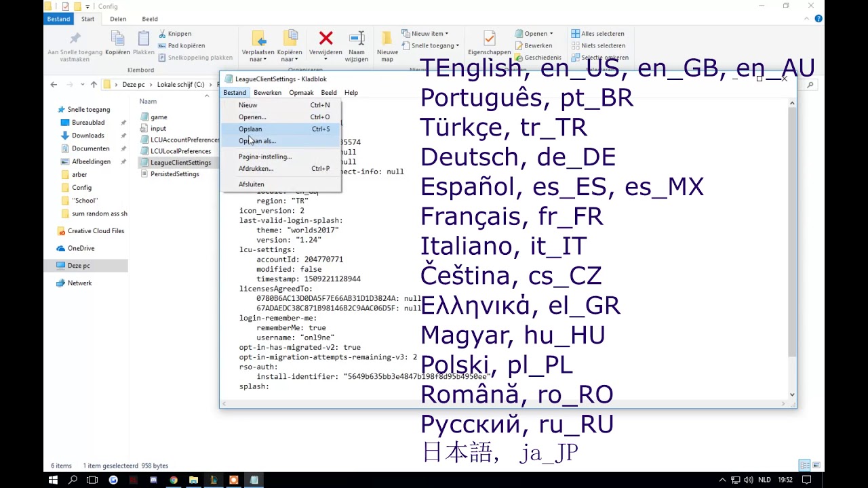The height and width of the screenshot is (488, 868).
Task: Open OneDrive in sidebar
Action: tap(81, 248)
